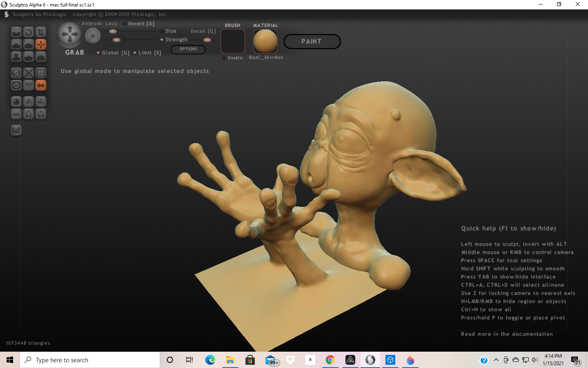Select the Scale tool
The image size is (588, 368).
pos(41,32)
